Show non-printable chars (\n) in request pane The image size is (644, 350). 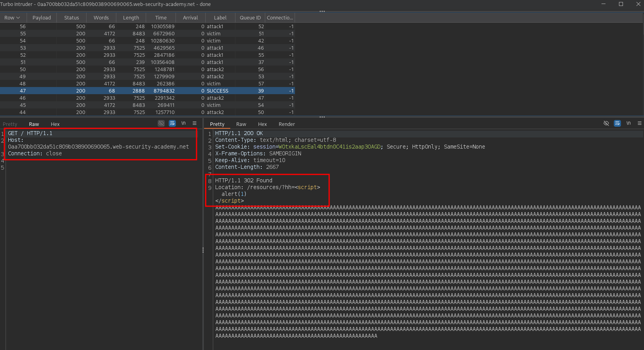coord(183,124)
